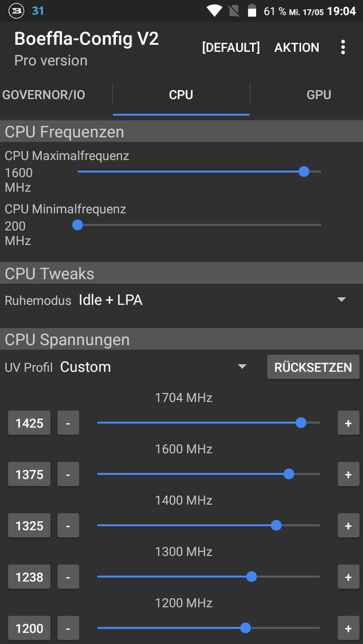
Task: Click the CPU Maximalfrequenz slider handle
Action: (304, 172)
